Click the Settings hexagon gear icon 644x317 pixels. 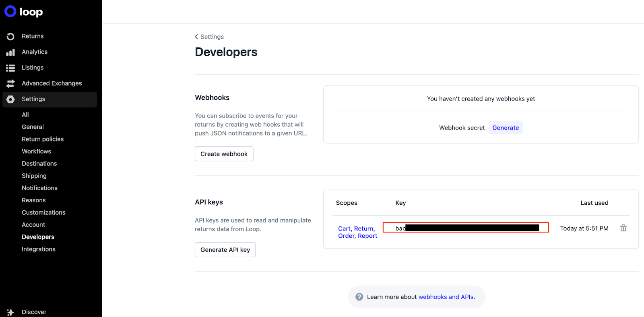(10, 99)
